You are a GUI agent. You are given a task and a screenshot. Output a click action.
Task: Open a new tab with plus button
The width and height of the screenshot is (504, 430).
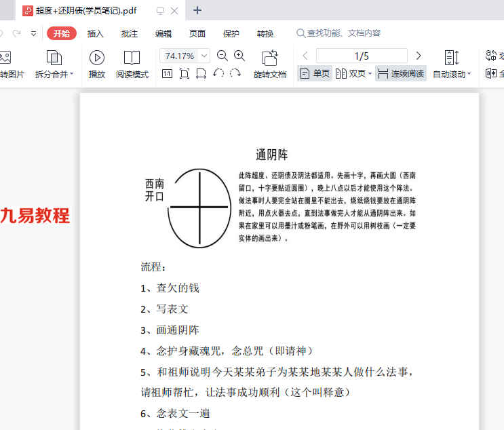[197, 10]
